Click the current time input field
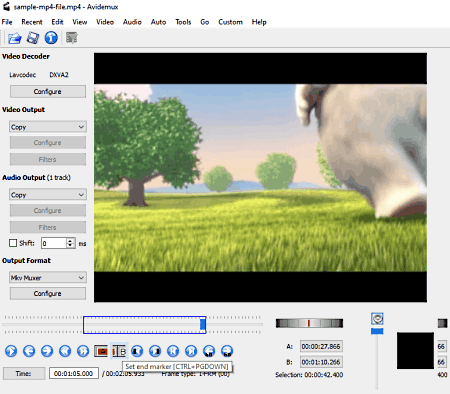 pyautogui.click(x=74, y=373)
